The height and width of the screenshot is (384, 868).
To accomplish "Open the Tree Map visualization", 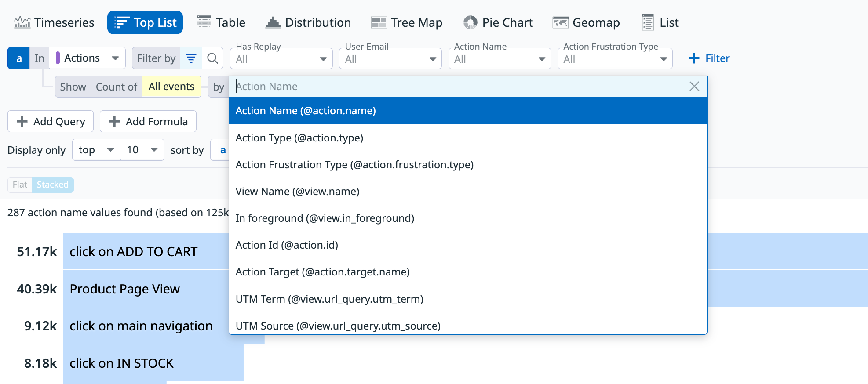I will tap(407, 22).
